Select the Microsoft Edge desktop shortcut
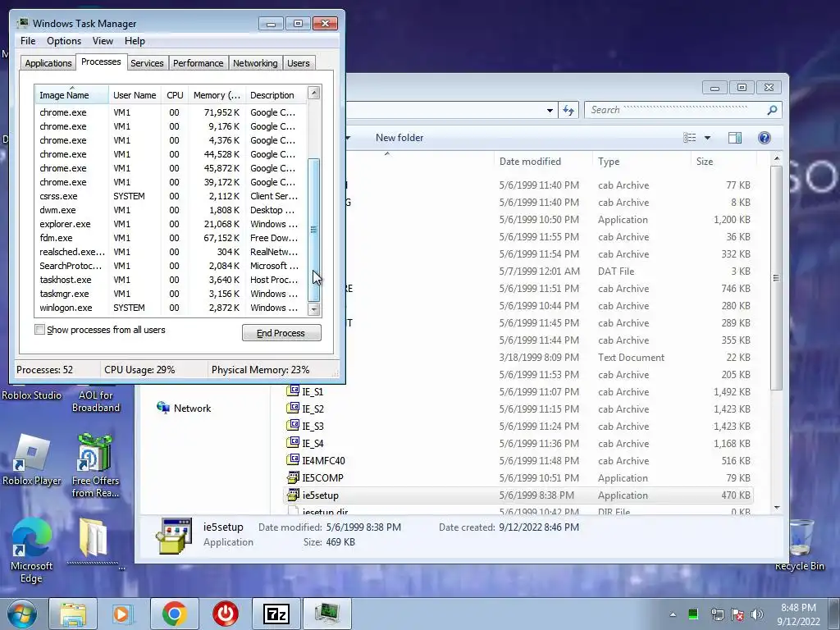 (x=31, y=550)
